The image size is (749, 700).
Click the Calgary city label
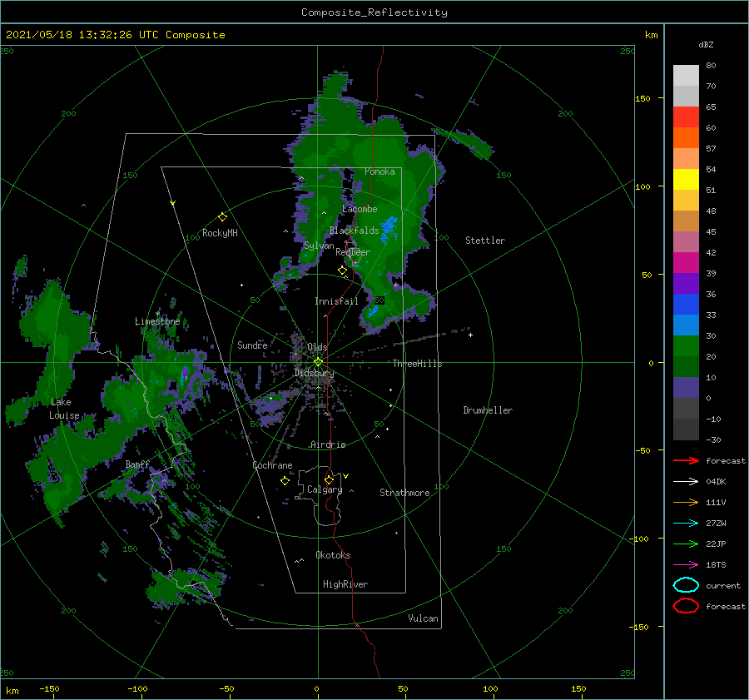click(325, 489)
